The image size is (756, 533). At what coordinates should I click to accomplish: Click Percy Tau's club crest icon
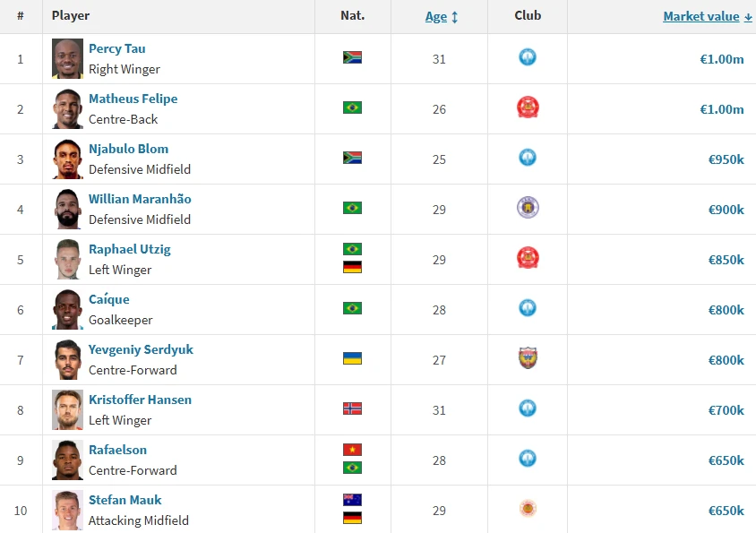tap(528, 57)
